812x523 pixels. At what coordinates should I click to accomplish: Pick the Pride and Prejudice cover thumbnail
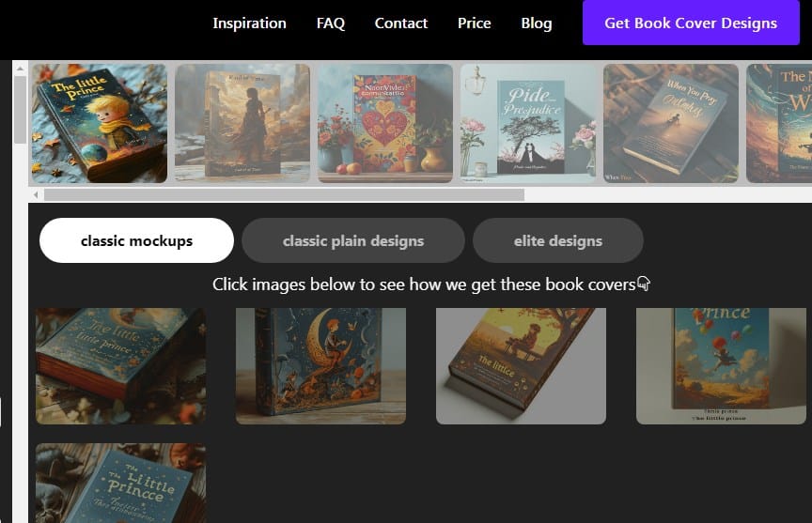pyautogui.click(x=528, y=123)
